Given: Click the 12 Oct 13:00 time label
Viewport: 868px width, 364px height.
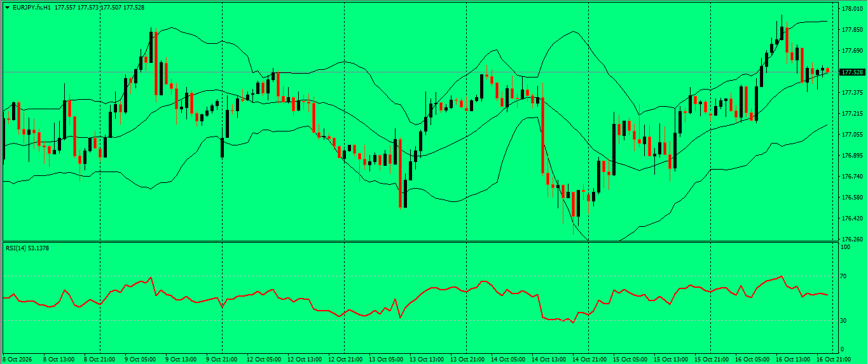Looking at the screenshot, I should pyautogui.click(x=303, y=360).
